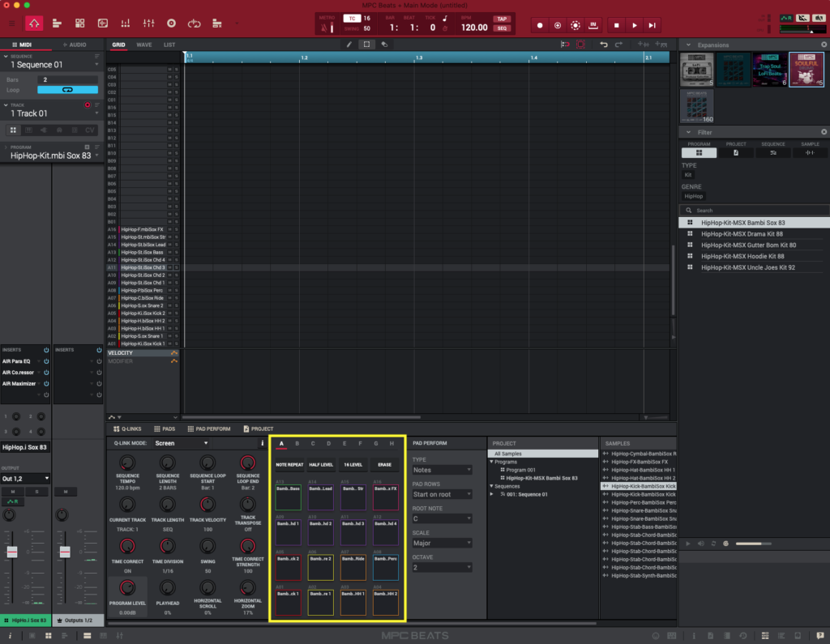Toggle the first INSERTS header power button
830x644 pixels.
click(x=46, y=350)
